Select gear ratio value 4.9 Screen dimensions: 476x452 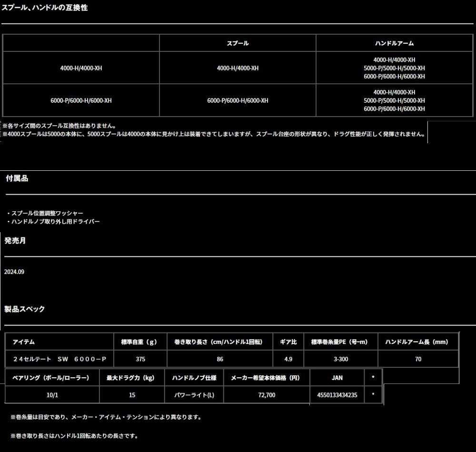288,359
